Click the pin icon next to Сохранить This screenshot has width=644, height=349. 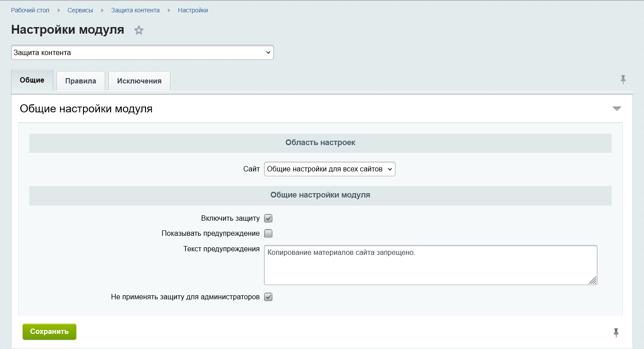click(616, 332)
